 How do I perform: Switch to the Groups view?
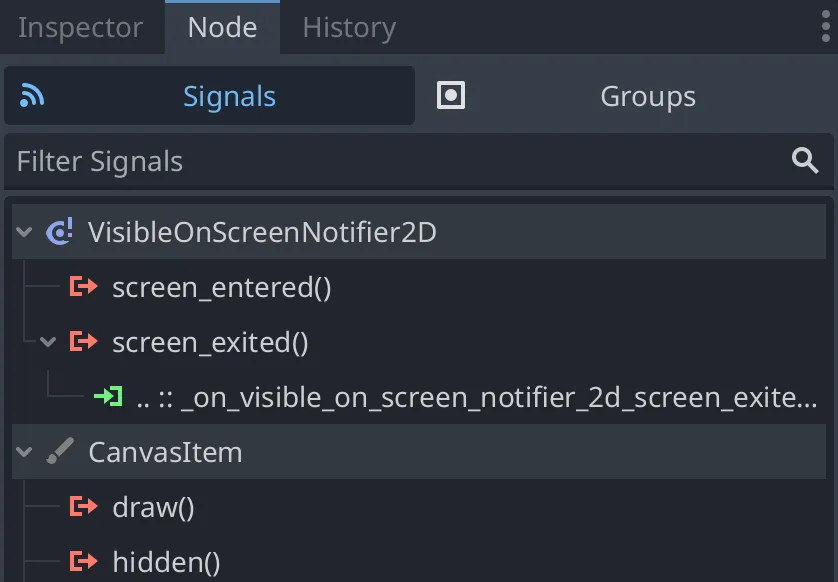click(647, 97)
